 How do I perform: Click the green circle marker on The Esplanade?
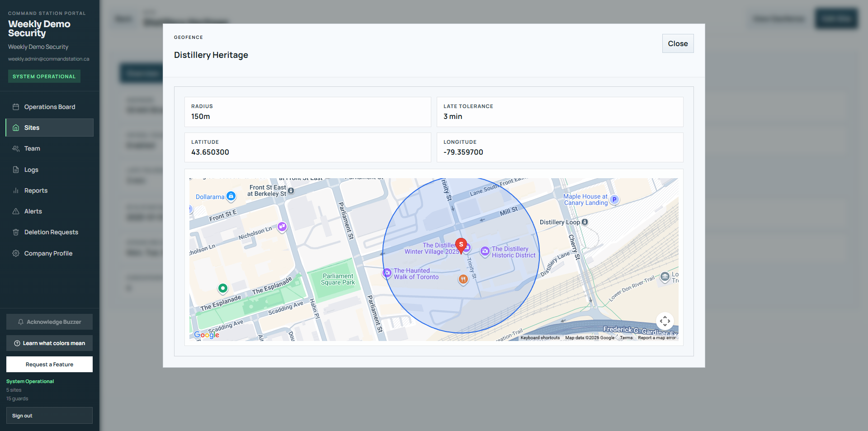point(222,288)
